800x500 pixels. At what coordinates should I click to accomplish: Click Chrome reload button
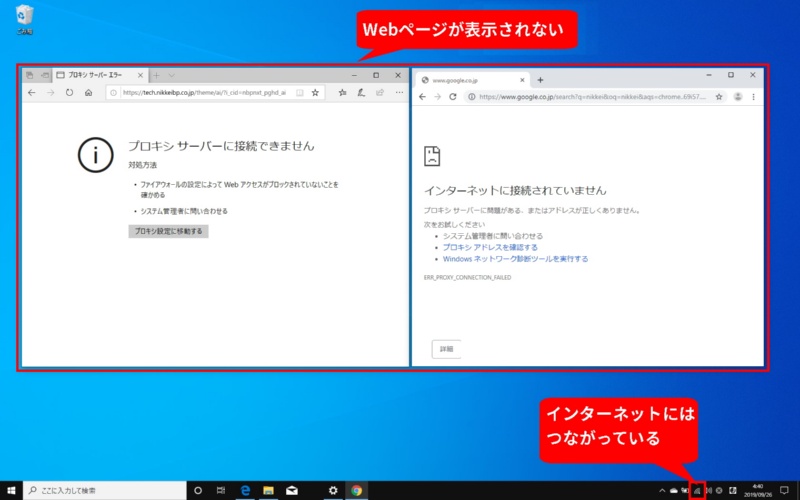pyautogui.click(x=454, y=97)
